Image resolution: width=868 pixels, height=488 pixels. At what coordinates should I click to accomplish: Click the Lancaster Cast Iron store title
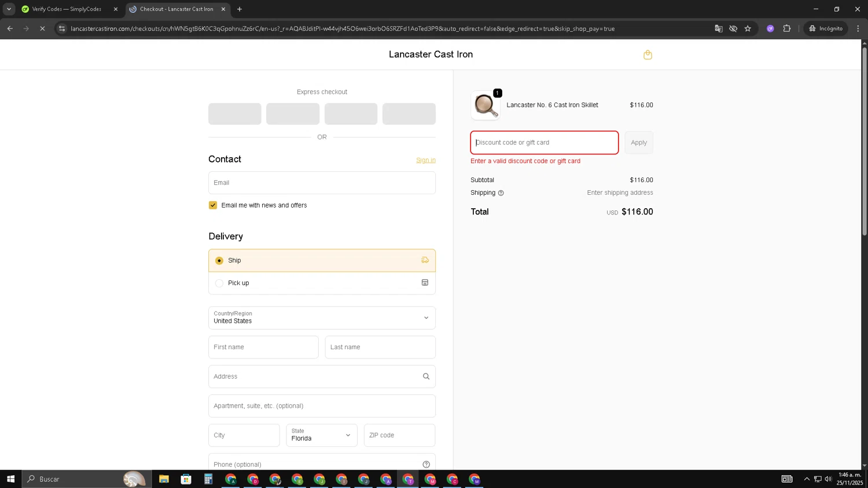click(x=431, y=54)
